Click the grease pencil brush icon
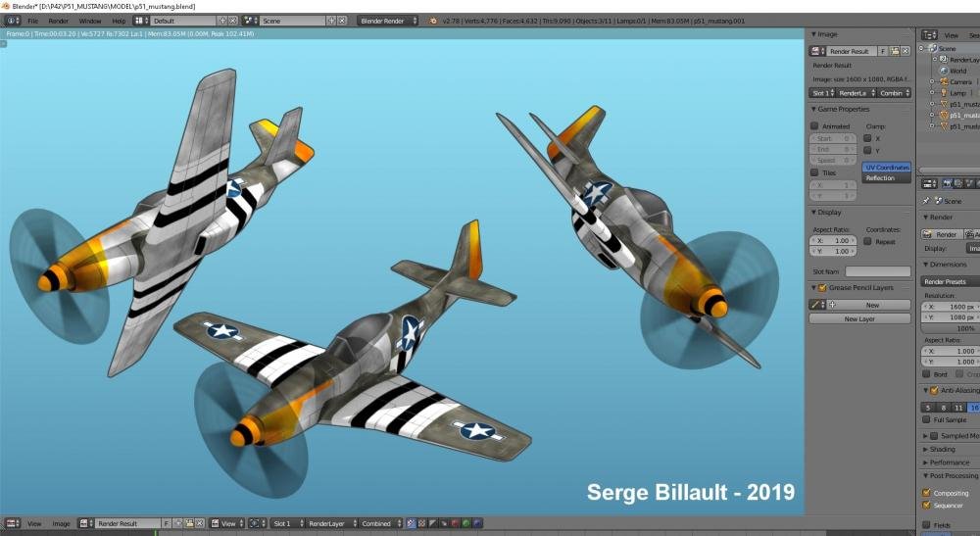Image resolution: width=980 pixels, height=536 pixels. coord(815,305)
